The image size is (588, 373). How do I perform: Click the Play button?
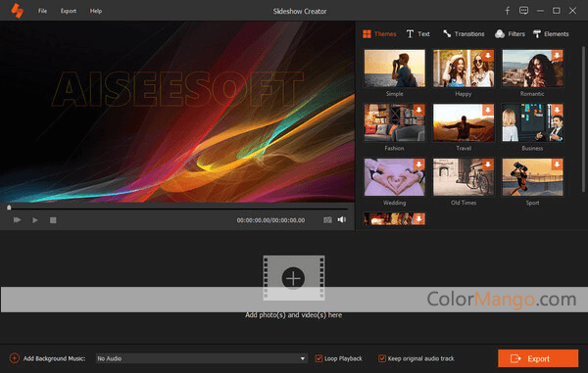35,220
